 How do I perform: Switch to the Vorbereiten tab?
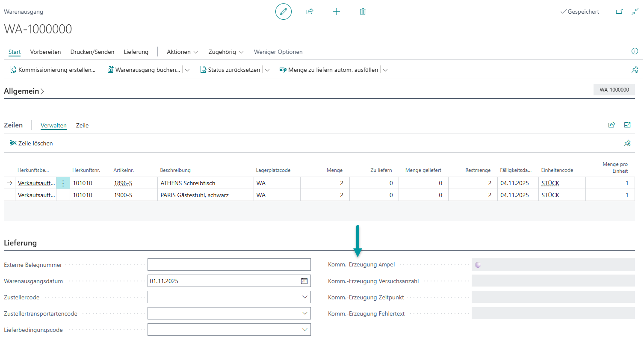coord(45,52)
